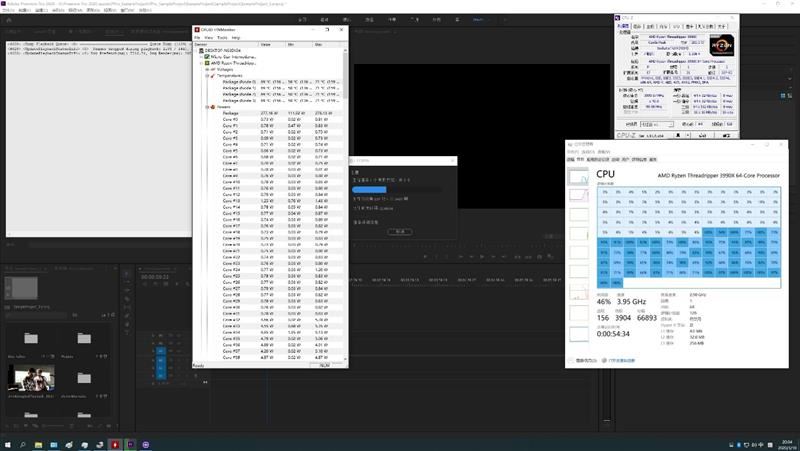Open the View menu in HWMonitor

tap(209, 37)
